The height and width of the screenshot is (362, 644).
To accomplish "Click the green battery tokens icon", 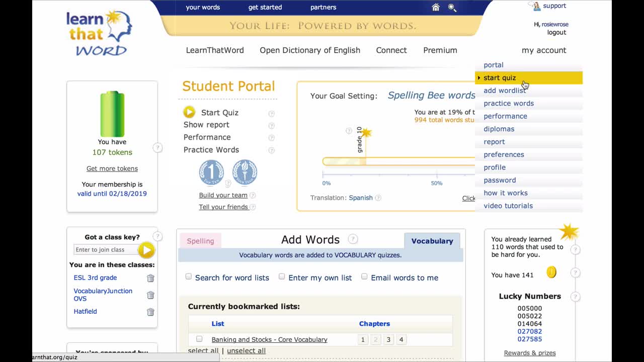I will click(x=112, y=114).
